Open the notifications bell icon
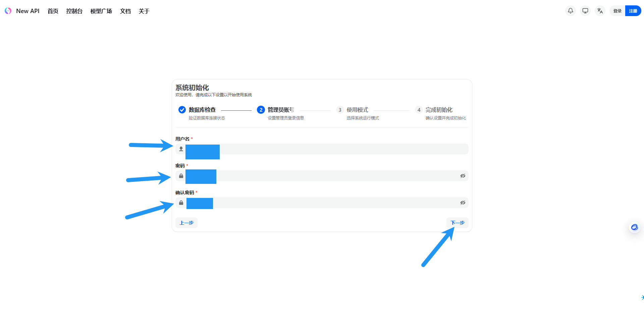 coord(570,11)
